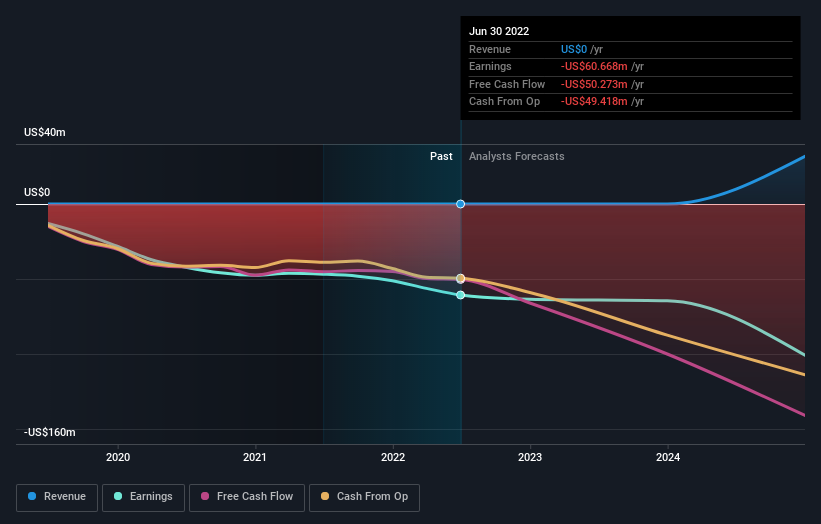Viewport: 821px width, 524px height.
Task: Click the teal Earnings legend dot
Action: (118, 496)
